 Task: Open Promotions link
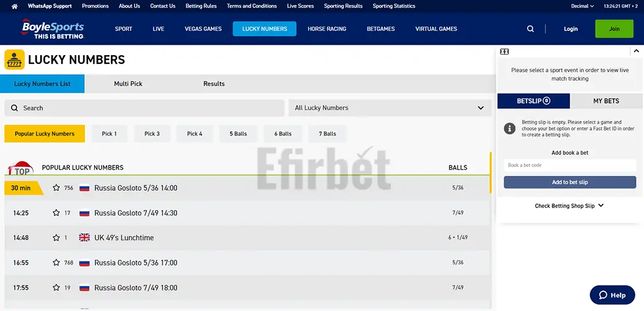[95, 6]
